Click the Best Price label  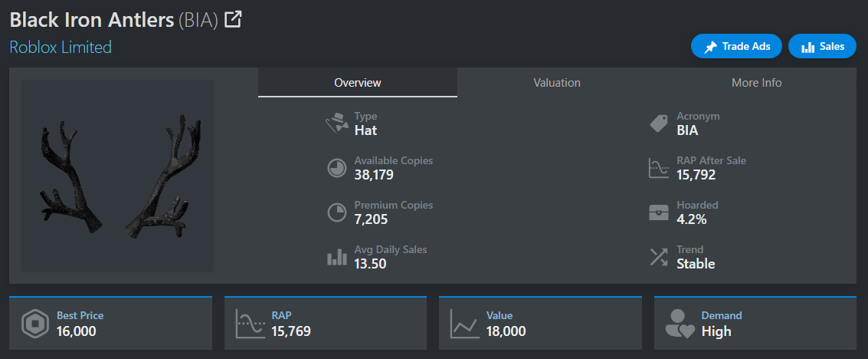(x=80, y=316)
